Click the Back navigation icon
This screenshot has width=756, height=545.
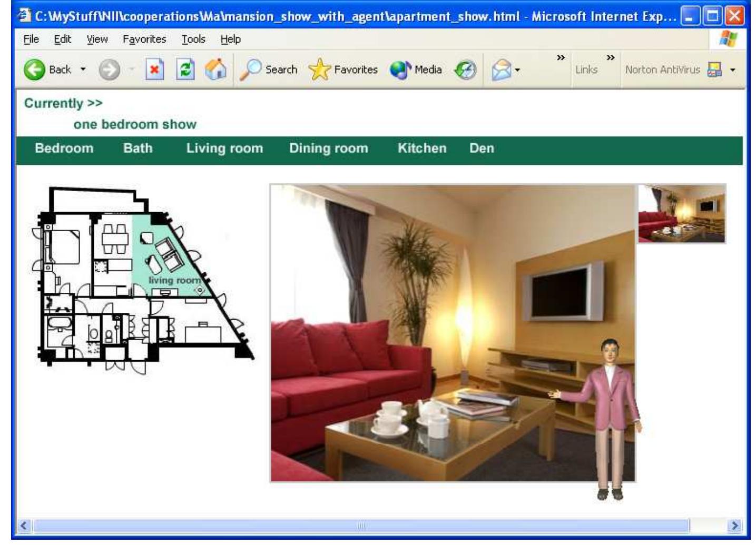tap(34, 69)
